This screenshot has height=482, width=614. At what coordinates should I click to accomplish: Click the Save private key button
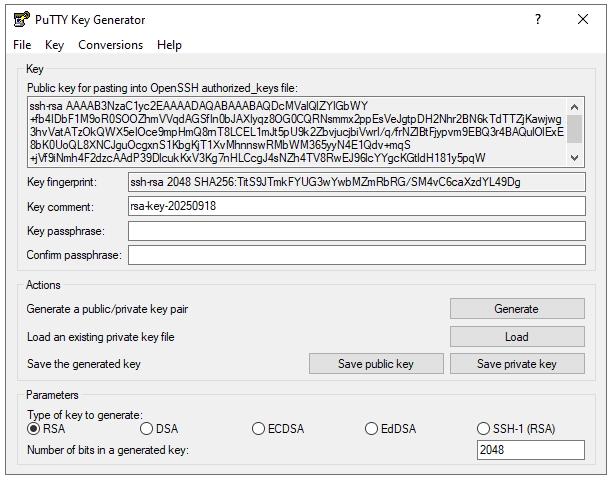pos(516,364)
